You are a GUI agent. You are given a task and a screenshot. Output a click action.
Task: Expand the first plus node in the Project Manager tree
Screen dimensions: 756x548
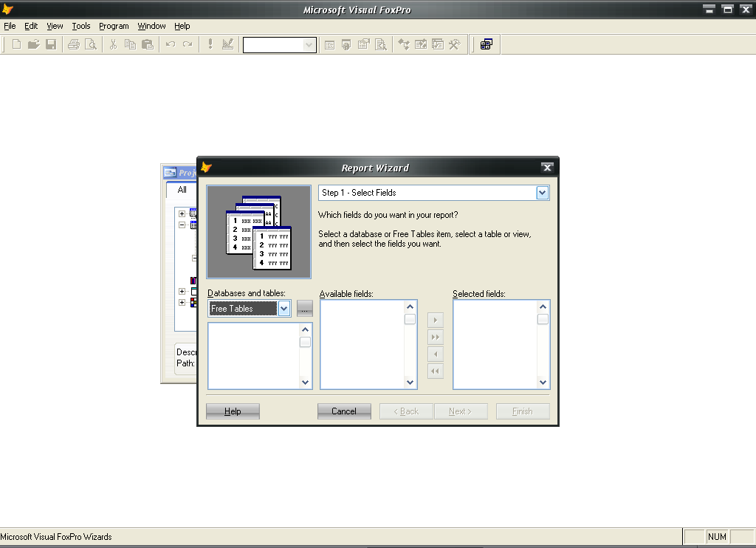coord(182,213)
